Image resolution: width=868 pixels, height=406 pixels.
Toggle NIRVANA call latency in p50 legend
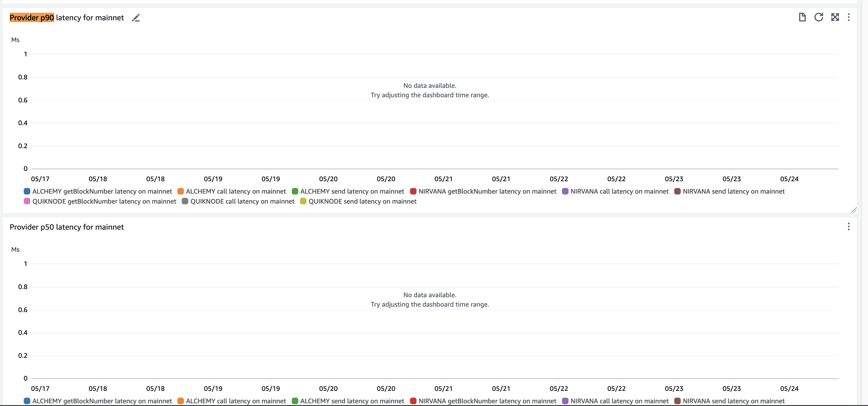615,401
